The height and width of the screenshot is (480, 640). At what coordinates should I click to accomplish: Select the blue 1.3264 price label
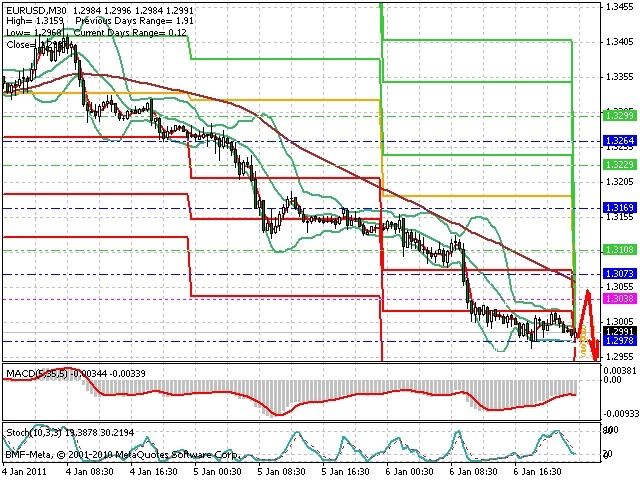pos(620,141)
